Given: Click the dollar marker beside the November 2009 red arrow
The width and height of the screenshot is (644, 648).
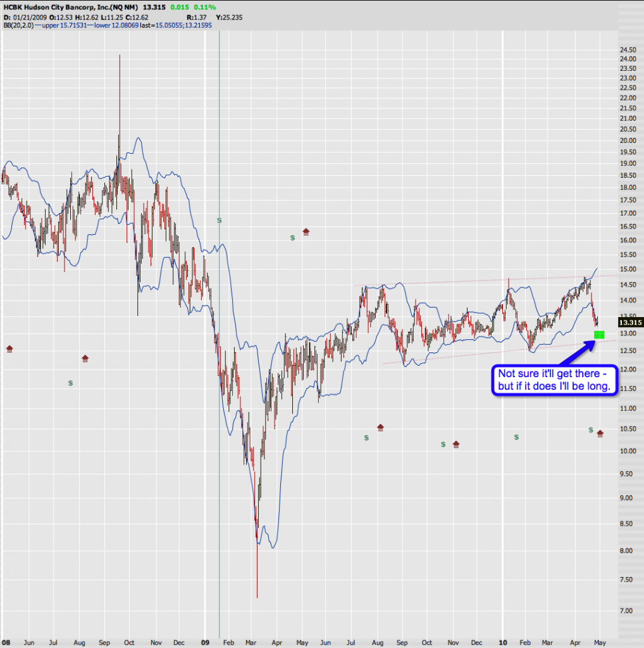Looking at the screenshot, I should [443, 444].
